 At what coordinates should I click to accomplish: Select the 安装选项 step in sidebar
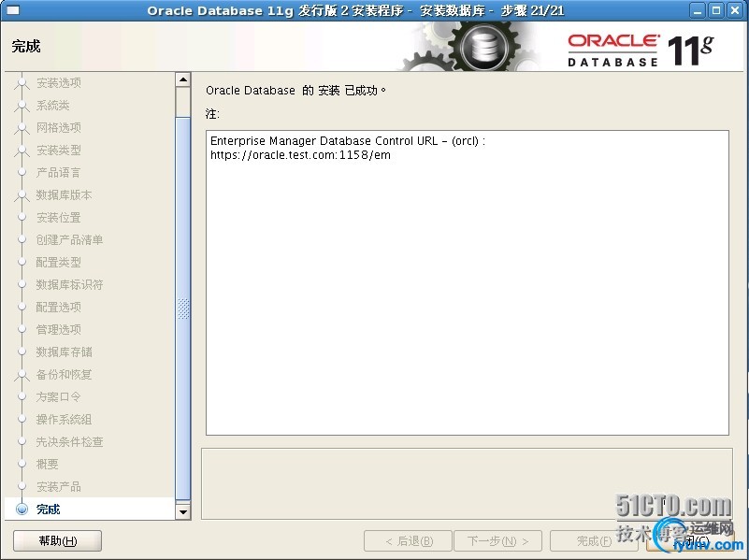coord(60,82)
